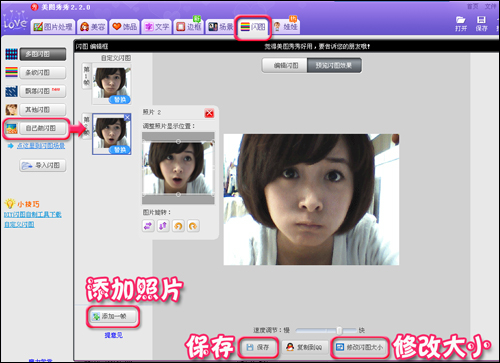The image size is (500, 363).
Task: Rotate photo counterclockwise with orange arrow icon
Action: (x=178, y=226)
